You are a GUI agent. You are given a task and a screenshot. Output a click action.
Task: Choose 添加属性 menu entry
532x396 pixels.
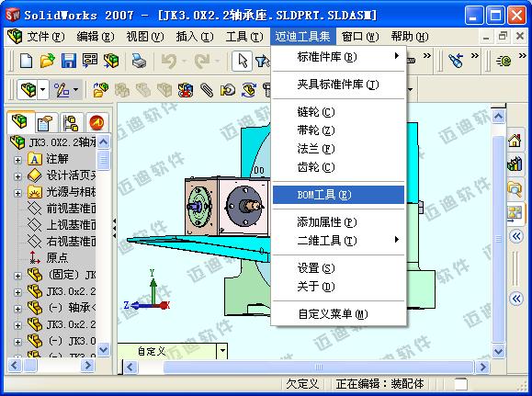338,222
